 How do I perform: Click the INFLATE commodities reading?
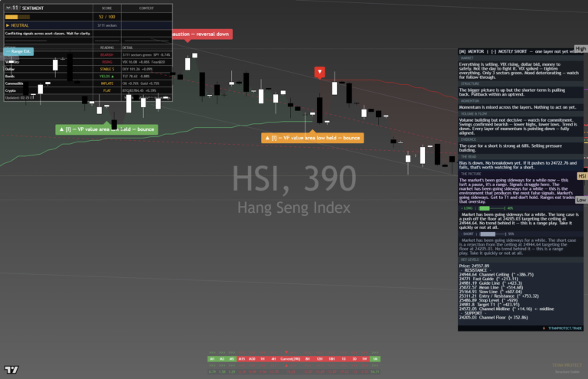[107, 83]
